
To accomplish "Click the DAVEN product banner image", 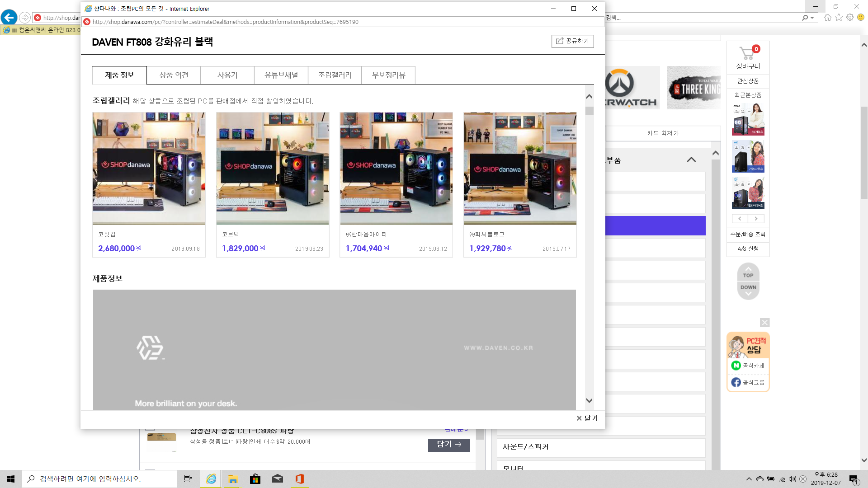I will (335, 350).
